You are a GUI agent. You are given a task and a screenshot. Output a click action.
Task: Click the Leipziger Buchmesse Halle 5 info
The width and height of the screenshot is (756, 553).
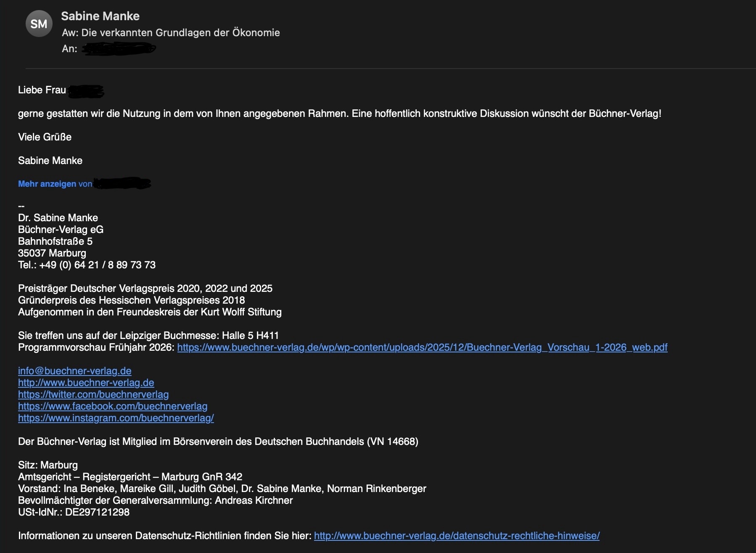click(x=149, y=336)
